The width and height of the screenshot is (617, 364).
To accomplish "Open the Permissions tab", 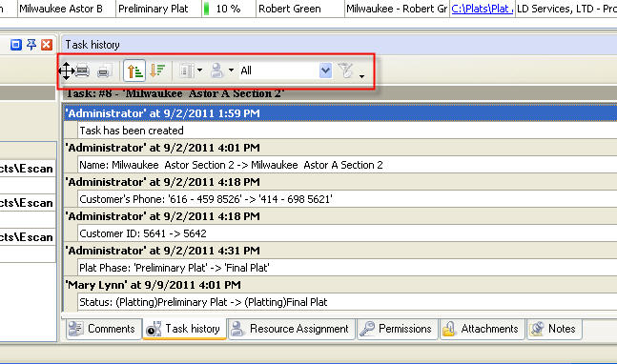I will pyautogui.click(x=398, y=329).
